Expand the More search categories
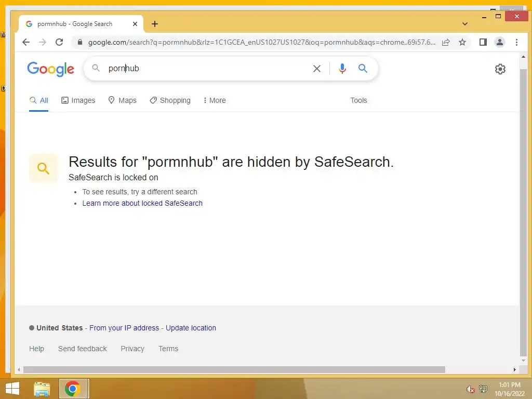The image size is (532, 399). pyautogui.click(x=215, y=100)
